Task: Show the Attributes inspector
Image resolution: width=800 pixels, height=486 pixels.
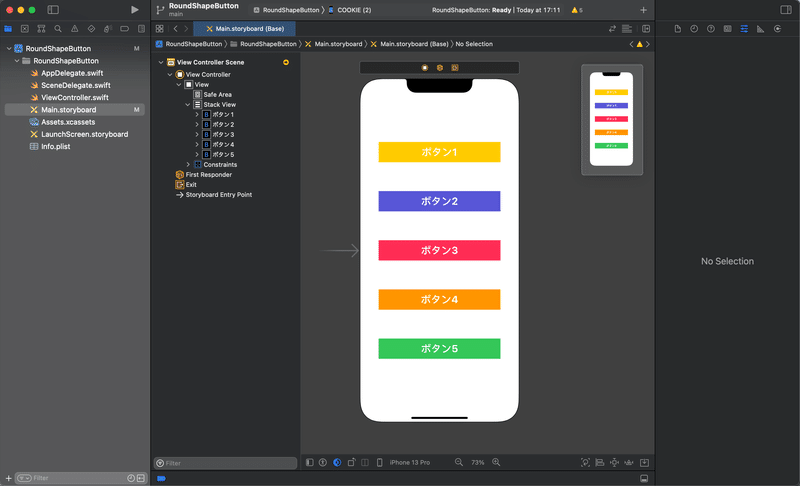Action: (744, 29)
